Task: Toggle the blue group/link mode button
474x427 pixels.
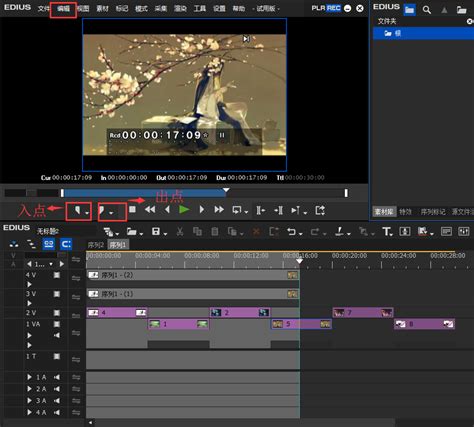Action: (x=49, y=244)
